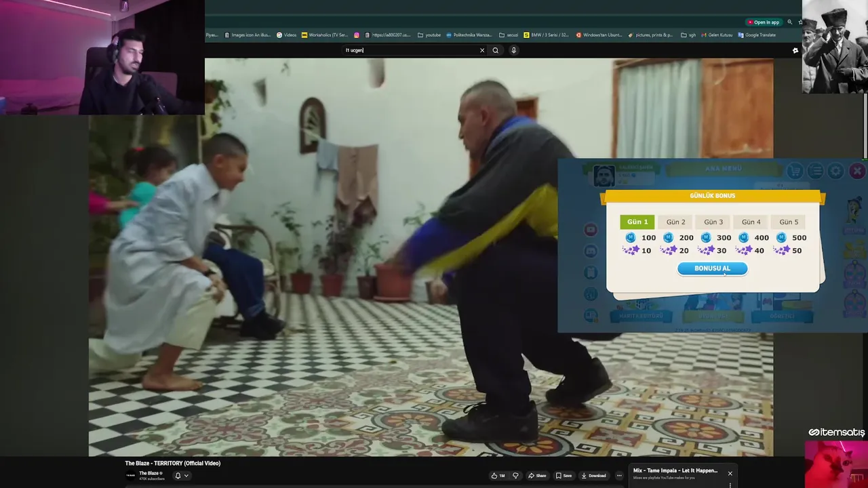
Task: Open the Google Translate bookmark
Action: [757, 35]
